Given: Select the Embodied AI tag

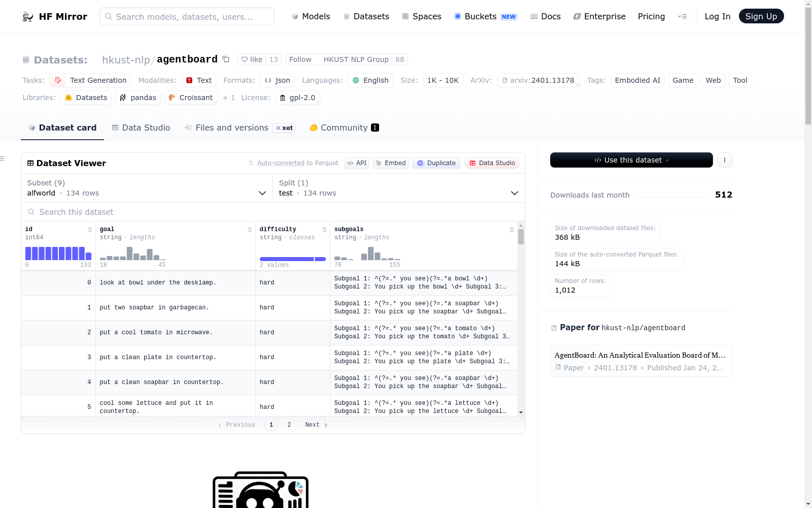Looking at the screenshot, I should [x=637, y=80].
